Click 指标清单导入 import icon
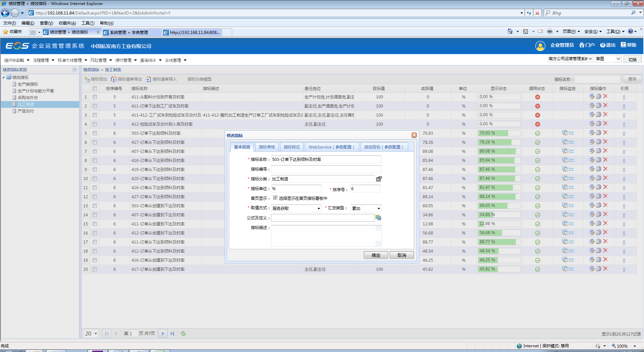 coord(149,79)
